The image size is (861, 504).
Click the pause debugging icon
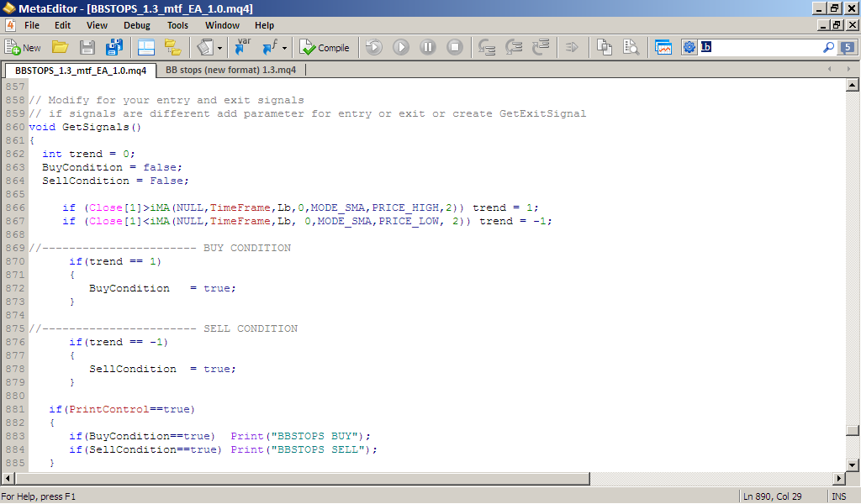pyautogui.click(x=428, y=48)
